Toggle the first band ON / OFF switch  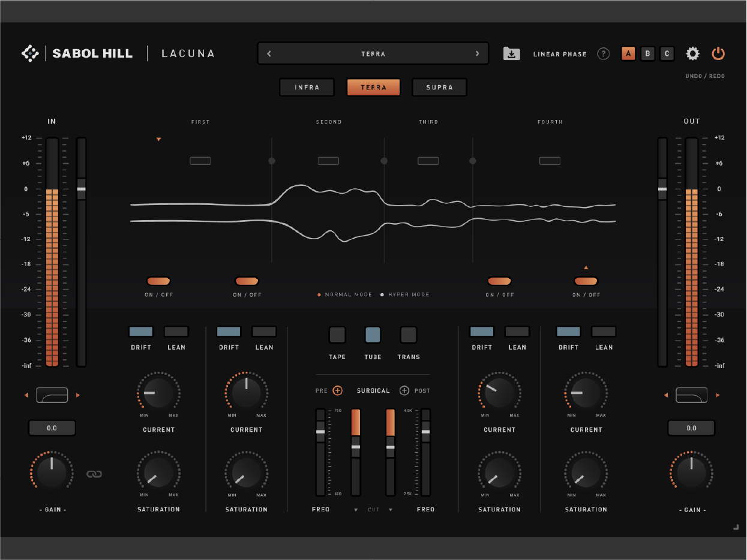pyautogui.click(x=159, y=281)
